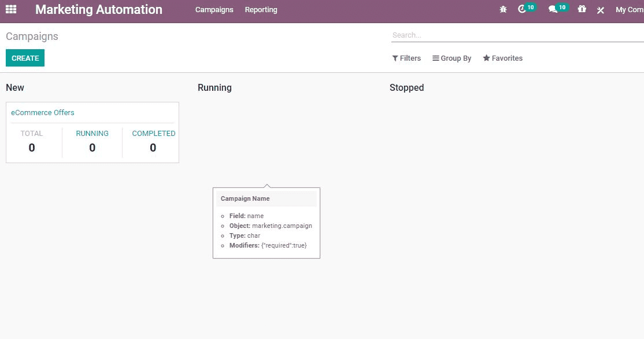Open the apps grid menu

pyautogui.click(x=11, y=9)
